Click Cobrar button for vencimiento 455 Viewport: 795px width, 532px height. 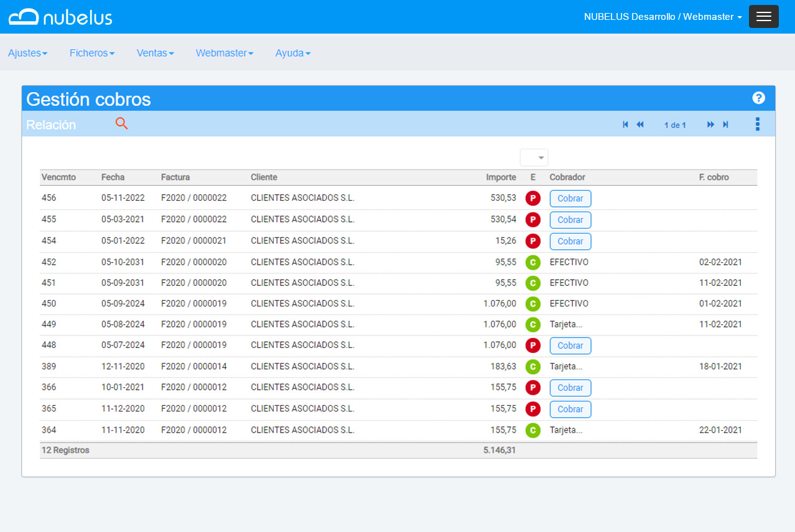pyautogui.click(x=570, y=219)
